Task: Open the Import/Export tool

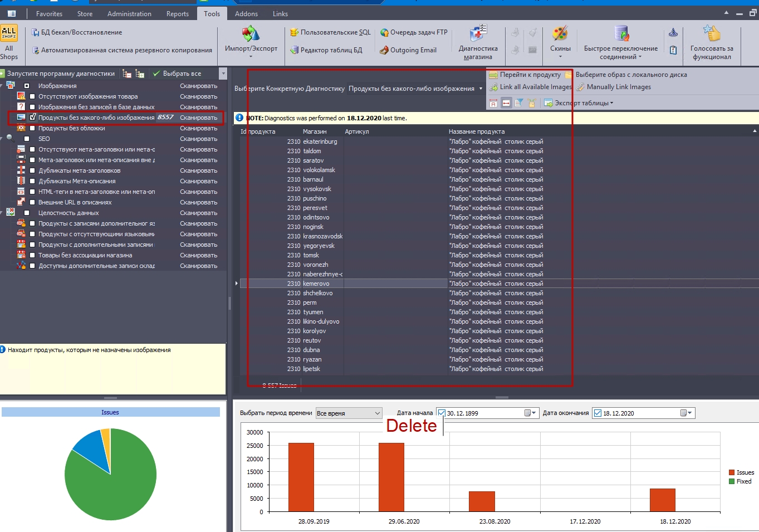Action: coord(251,35)
